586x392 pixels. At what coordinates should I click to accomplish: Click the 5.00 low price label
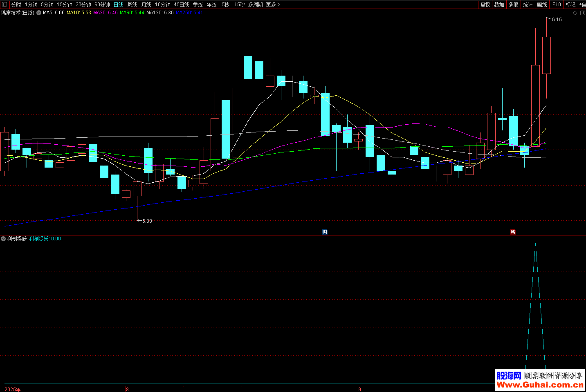pyautogui.click(x=147, y=221)
